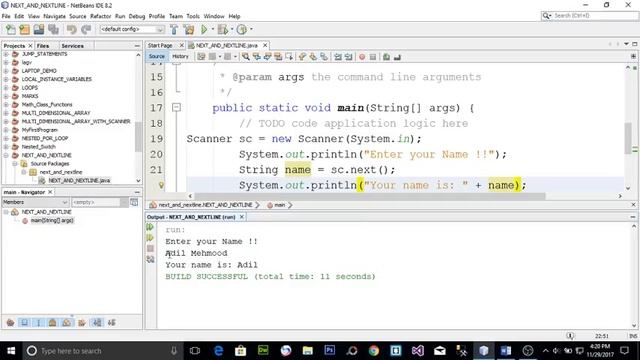Open the Members dropdown in Navigator

click(x=35, y=202)
